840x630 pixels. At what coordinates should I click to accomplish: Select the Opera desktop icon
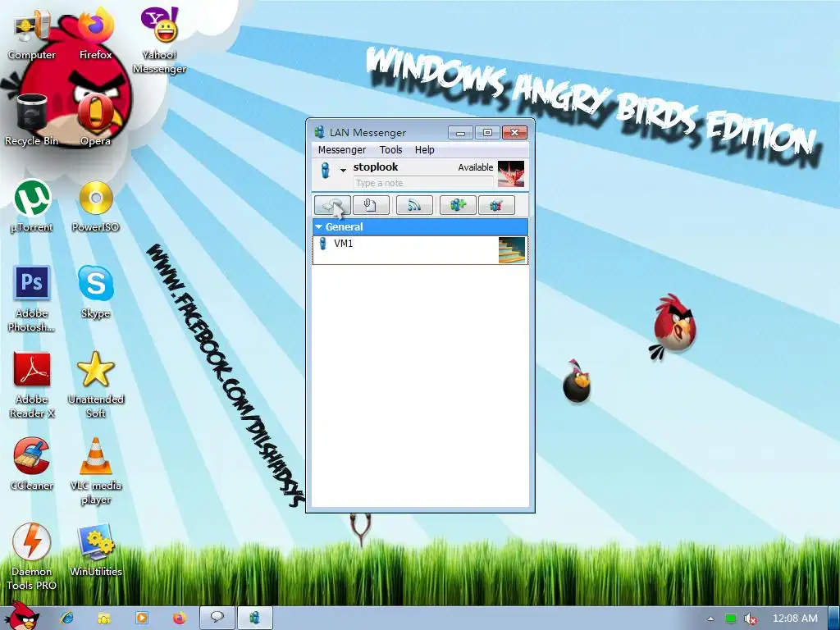tap(95, 121)
